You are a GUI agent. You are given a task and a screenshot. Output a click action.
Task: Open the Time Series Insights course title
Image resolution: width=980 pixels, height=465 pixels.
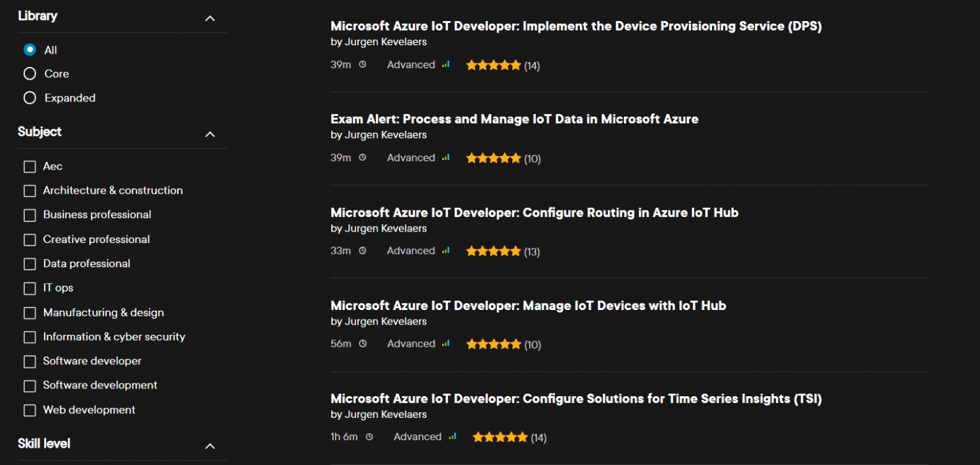coord(575,399)
